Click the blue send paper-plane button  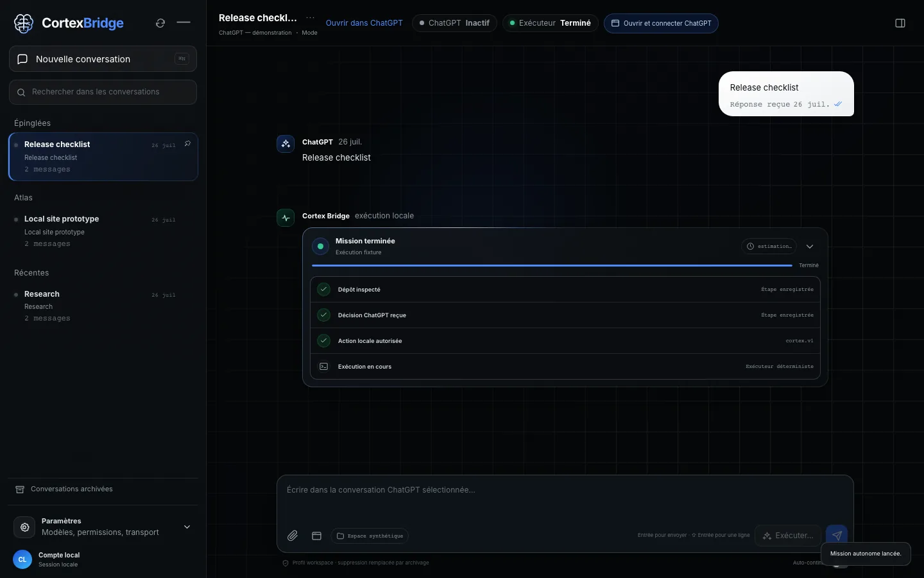[837, 536]
